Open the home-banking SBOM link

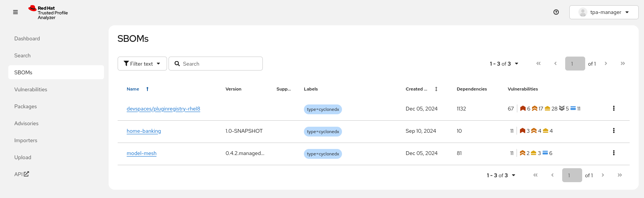(x=144, y=131)
